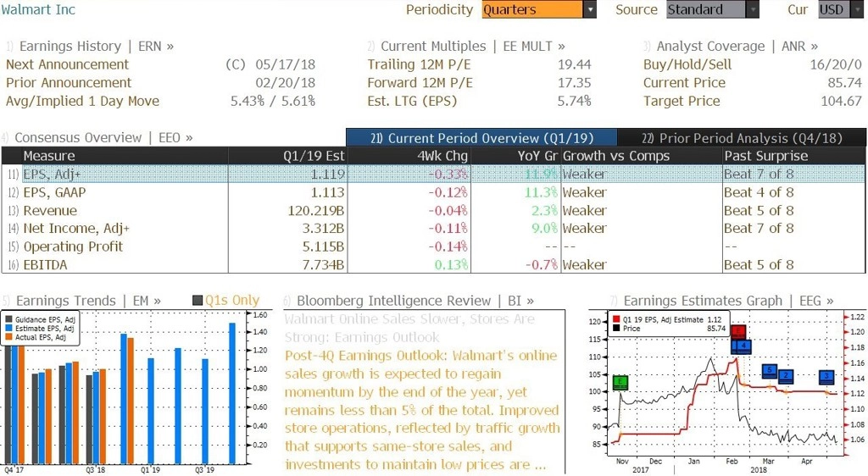The image size is (868, 476).
Task: Click the Q1 19 EPS red legend swatch
Action: tap(616, 319)
